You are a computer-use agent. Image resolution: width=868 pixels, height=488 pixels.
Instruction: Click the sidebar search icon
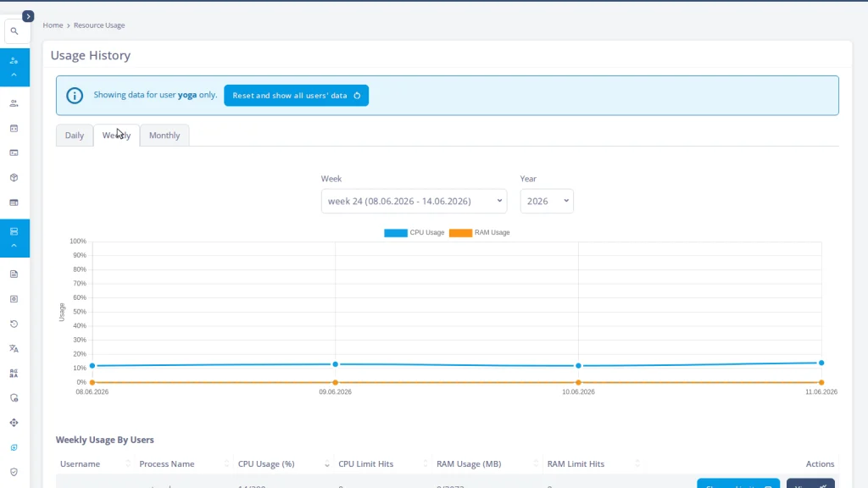click(14, 31)
